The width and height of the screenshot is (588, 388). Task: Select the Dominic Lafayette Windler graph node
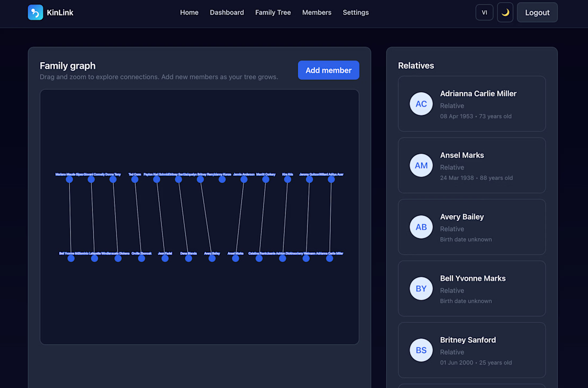[x=95, y=258]
